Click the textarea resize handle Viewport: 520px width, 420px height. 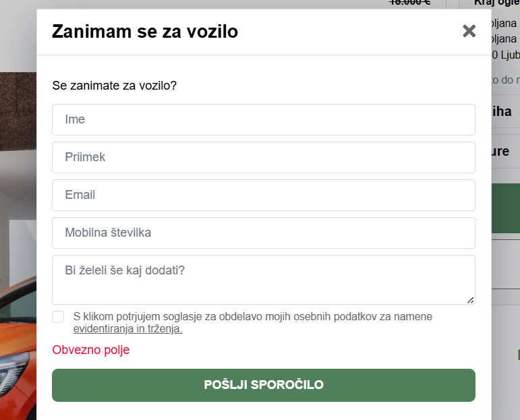pos(470,299)
